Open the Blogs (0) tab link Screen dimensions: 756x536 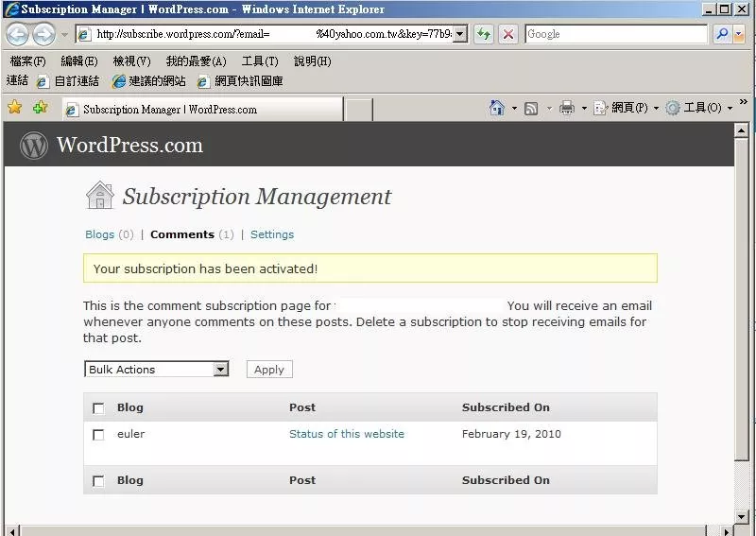[x=109, y=234]
